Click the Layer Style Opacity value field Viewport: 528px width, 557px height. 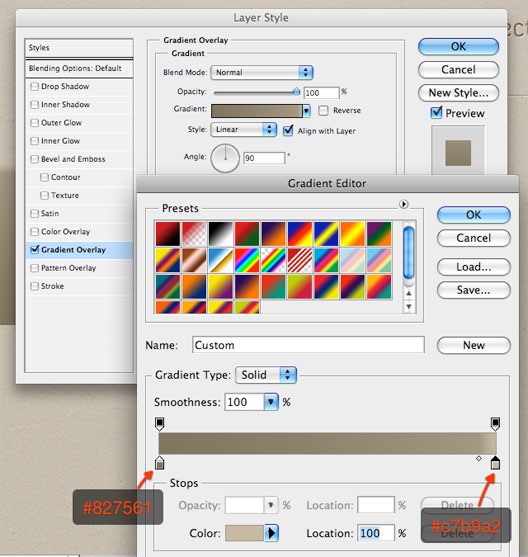322,93
